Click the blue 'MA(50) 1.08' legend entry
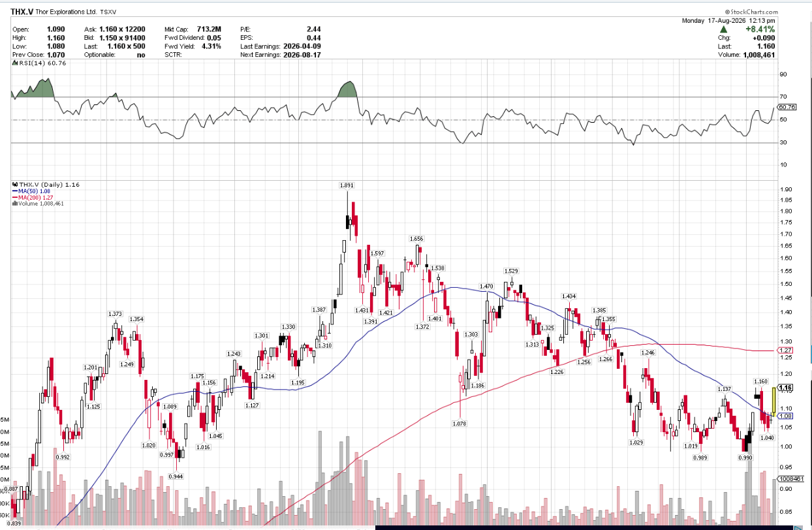The width and height of the screenshot is (812, 530). pyautogui.click(x=30, y=191)
